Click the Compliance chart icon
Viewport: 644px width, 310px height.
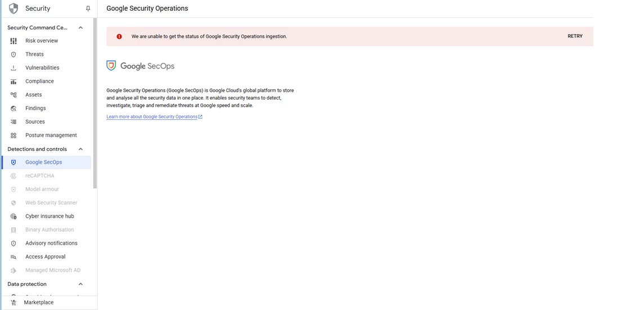[14, 82]
